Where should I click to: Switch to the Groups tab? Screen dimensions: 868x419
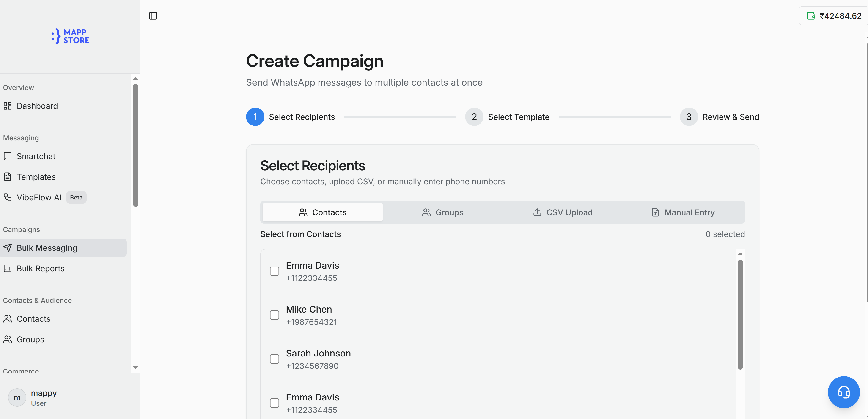tap(442, 212)
